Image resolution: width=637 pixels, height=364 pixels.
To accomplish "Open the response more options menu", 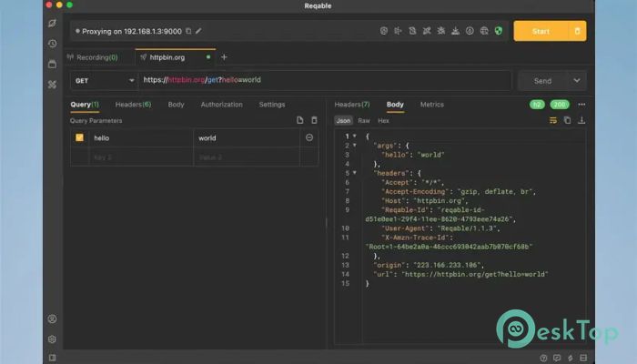I will point(581,105).
